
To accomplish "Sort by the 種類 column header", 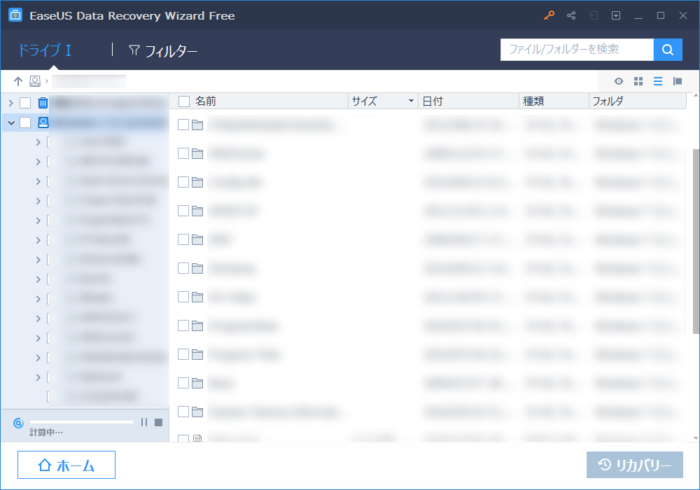I will pos(533,101).
